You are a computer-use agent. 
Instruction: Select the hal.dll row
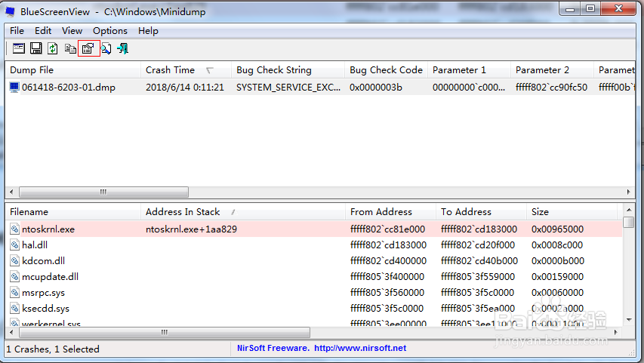pyautogui.click(x=314, y=245)
